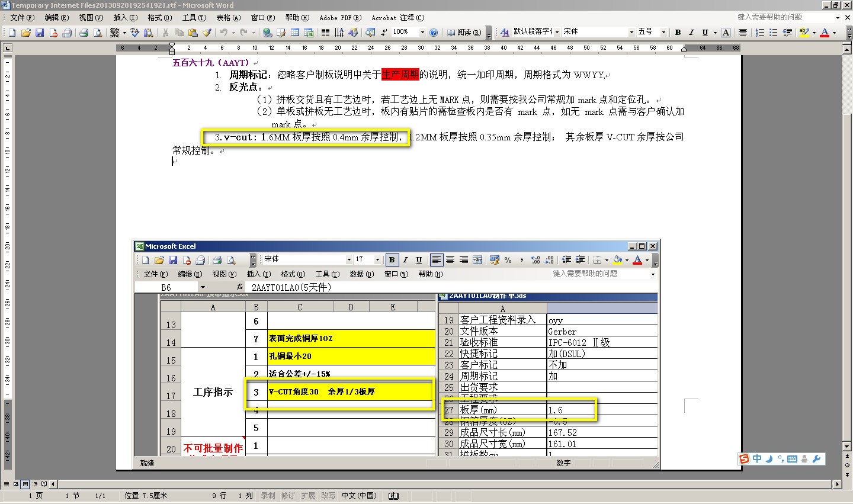Open the 插入(I) menu in Word
Image resolution: width=853 pixels, height=504 pixels.
(125, 18)
